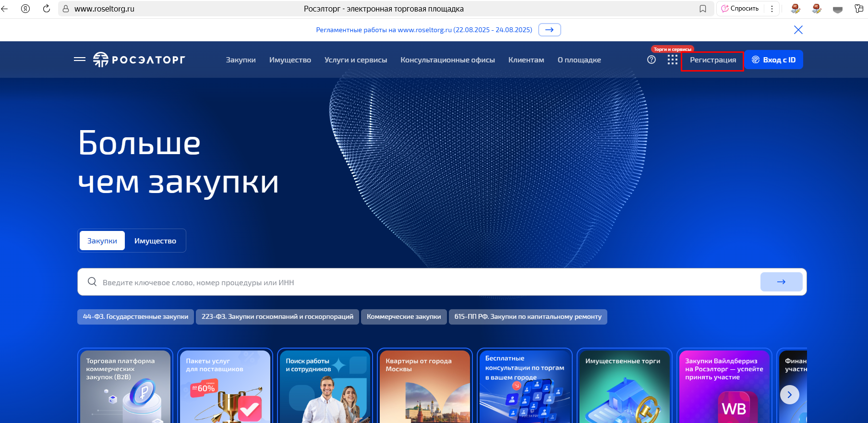Select the Закупки search toggle
Viewport: 868px width, 423px height.
tap(102, 241)
